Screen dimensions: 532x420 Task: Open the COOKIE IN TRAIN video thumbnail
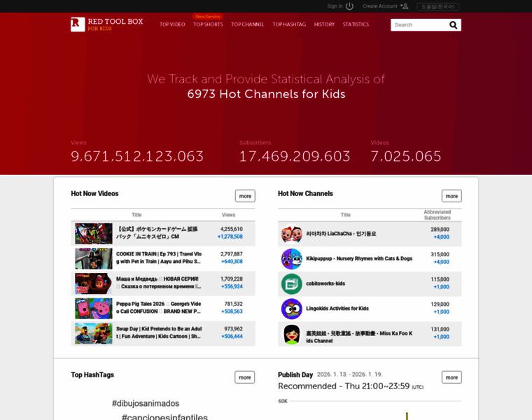(x=94, y=258)
